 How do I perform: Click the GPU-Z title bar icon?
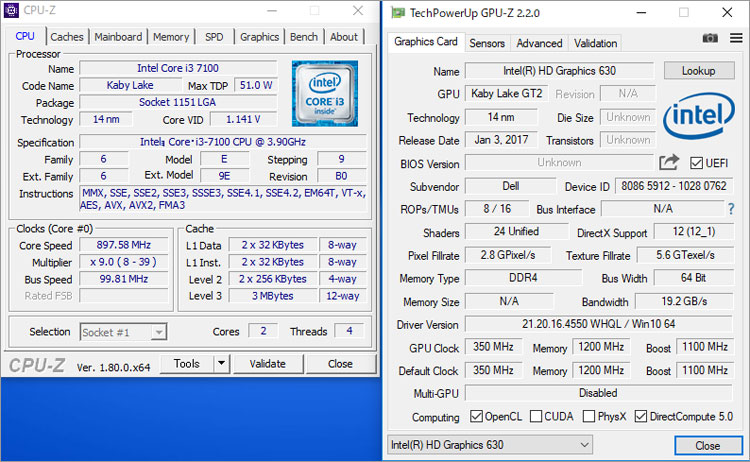[397, 12]
